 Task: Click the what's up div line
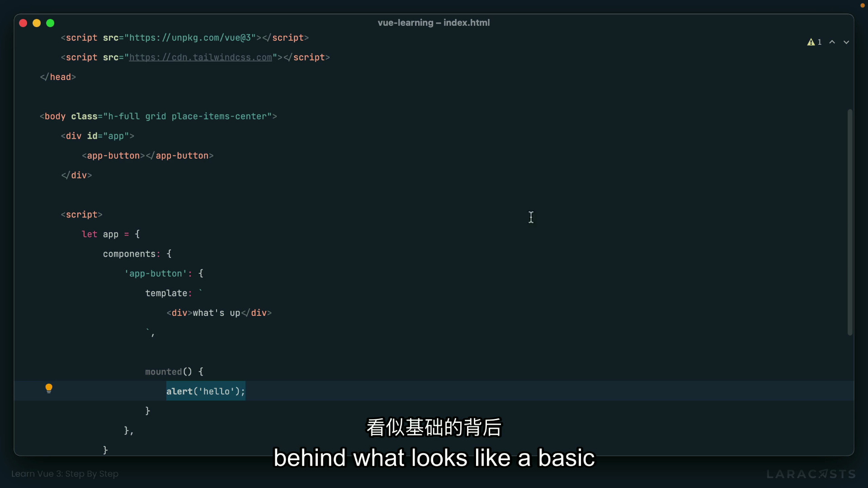219,313
